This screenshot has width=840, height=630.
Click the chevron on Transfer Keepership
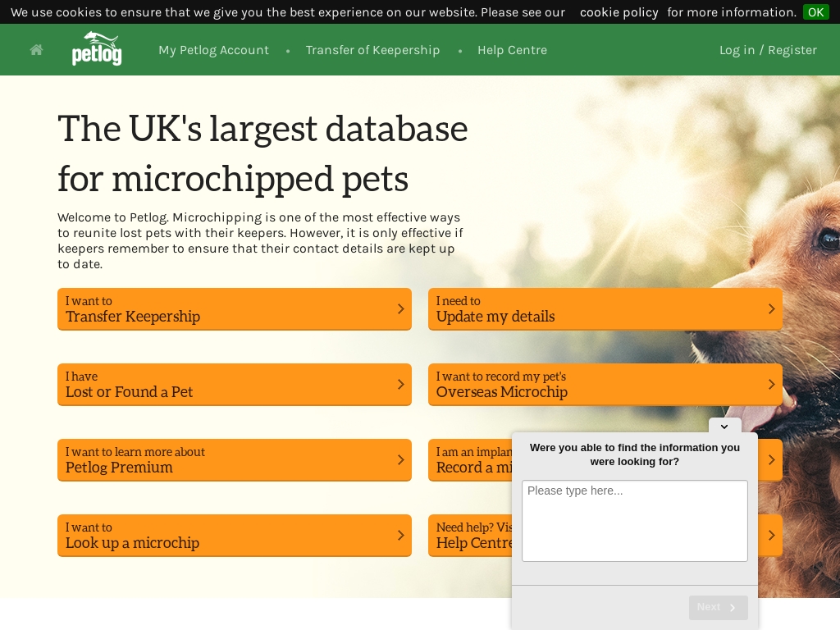400,308
